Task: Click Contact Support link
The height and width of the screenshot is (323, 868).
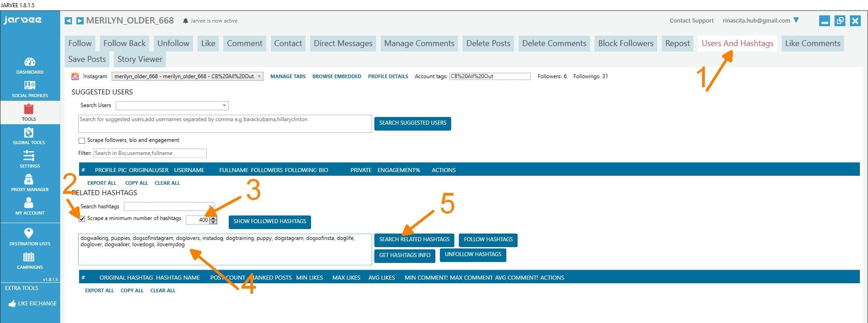Action: [692, 21]
